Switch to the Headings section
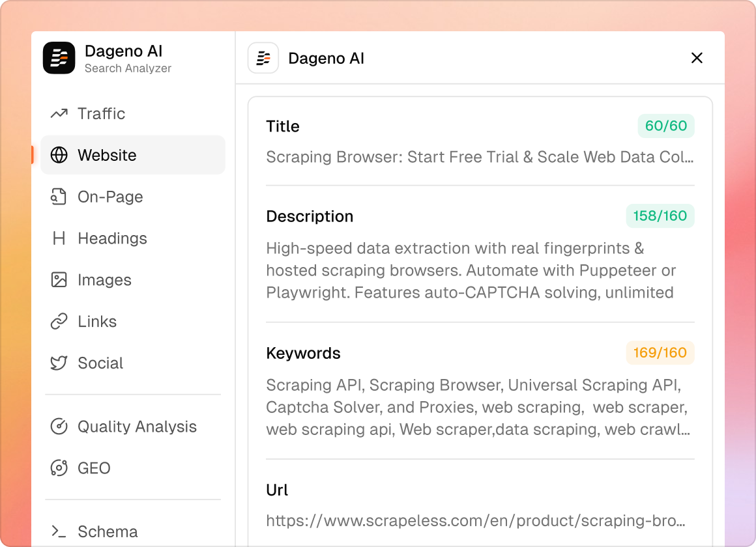This screenshot has width=756, height=547. pyautogui.click(x=112, y=238)
